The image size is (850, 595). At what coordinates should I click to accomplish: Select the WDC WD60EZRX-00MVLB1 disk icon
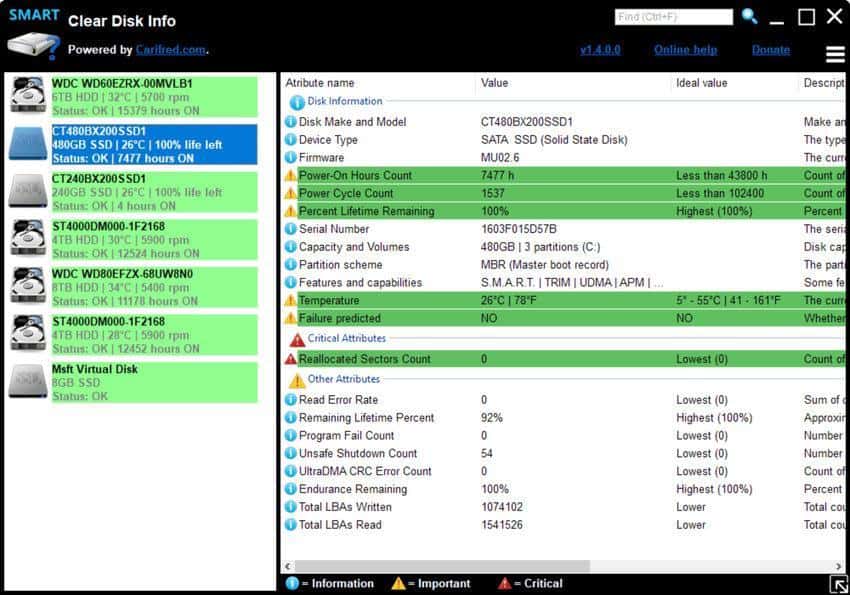(28, 95)
